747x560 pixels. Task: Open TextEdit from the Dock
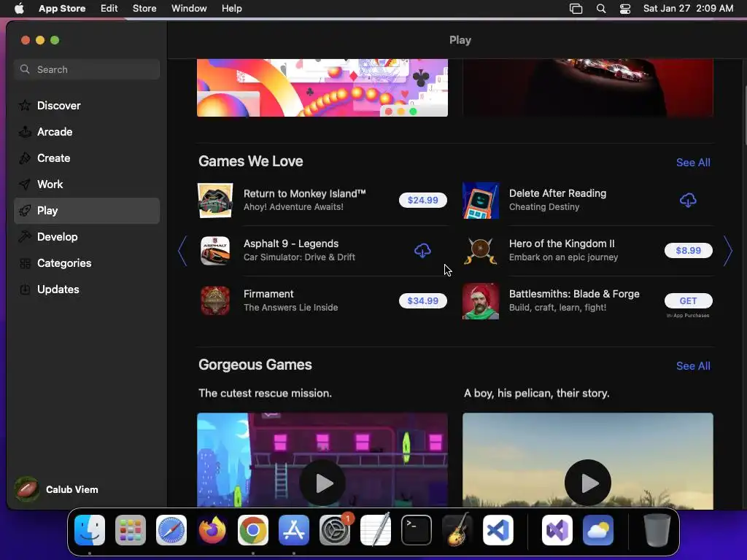click(376, 530)
